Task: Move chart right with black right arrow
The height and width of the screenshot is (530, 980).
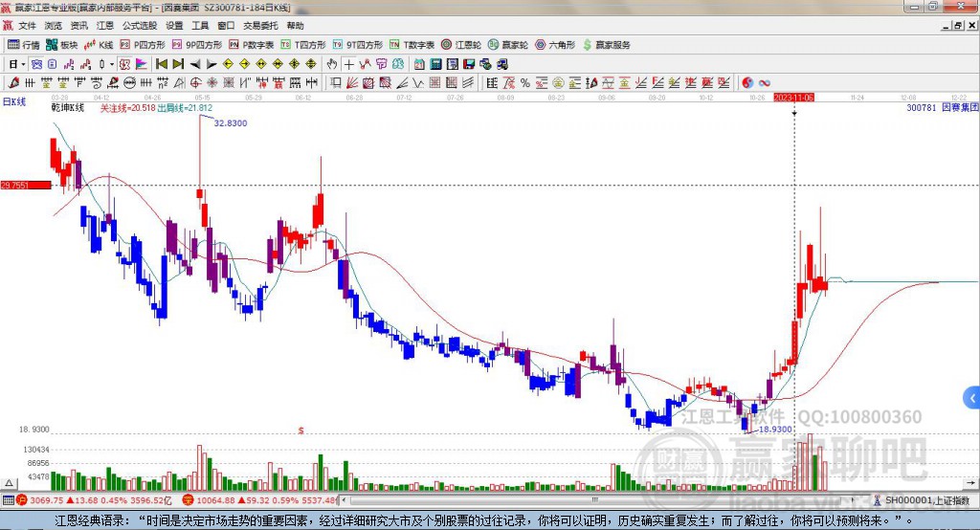Action: click(x=212, y=64)
